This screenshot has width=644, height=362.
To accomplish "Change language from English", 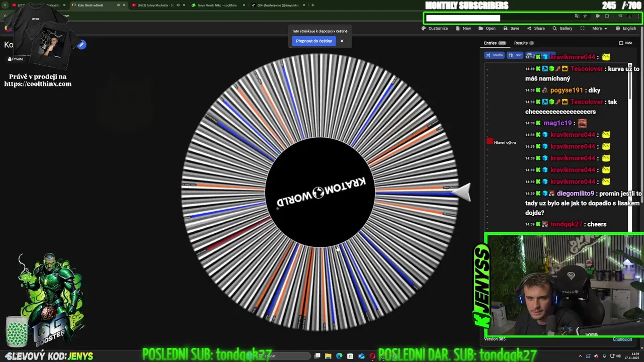I will click(626, 28).
